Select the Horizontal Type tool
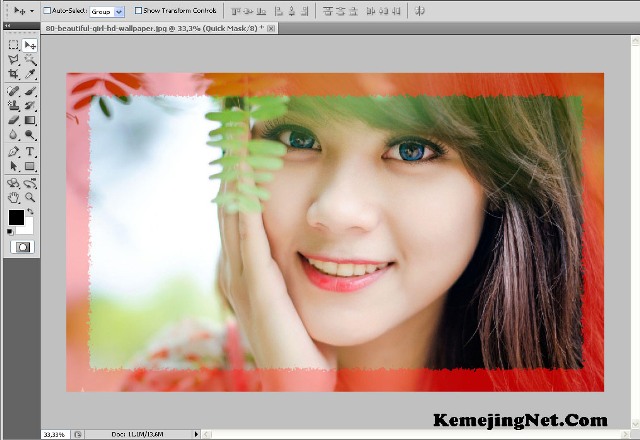 30,151
